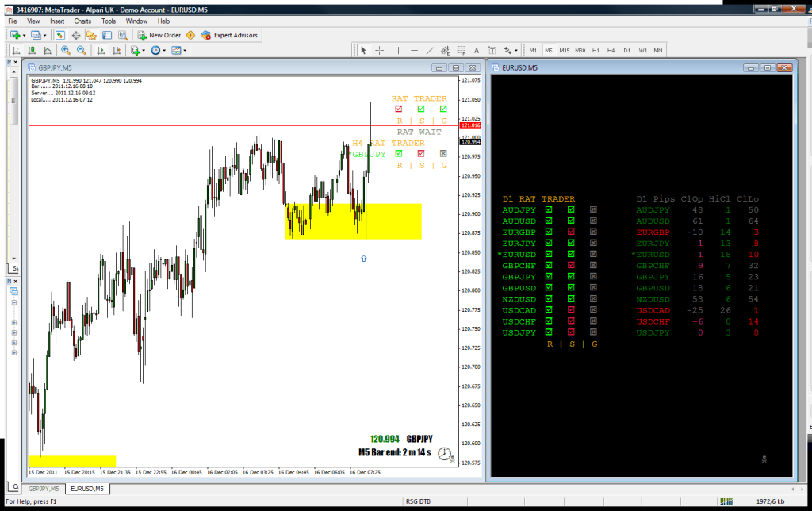Select the Text tool labeled A
812x511 pixels.
click(477, 50)
